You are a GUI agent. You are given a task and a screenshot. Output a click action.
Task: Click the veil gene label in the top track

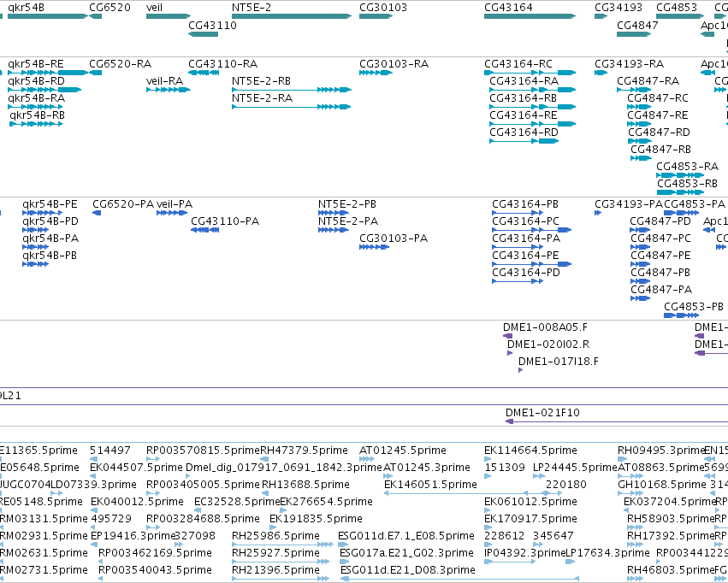click(x=154, y=8)
